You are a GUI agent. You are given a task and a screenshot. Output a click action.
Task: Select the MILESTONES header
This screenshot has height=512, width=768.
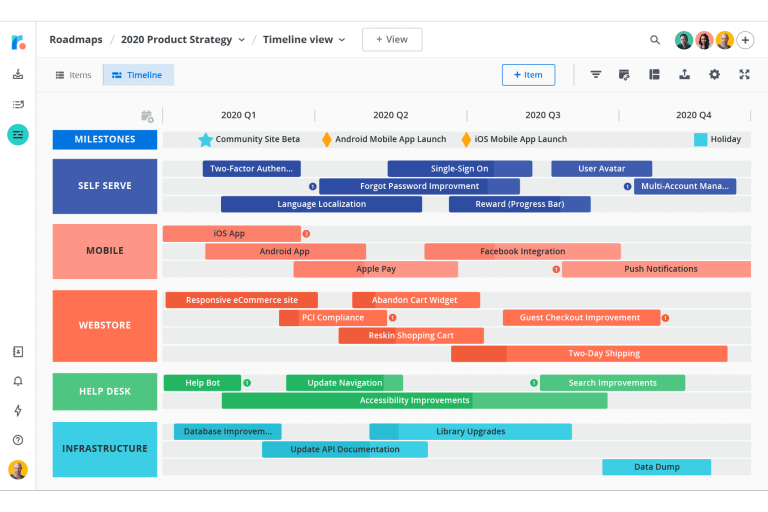coord(105,140)
